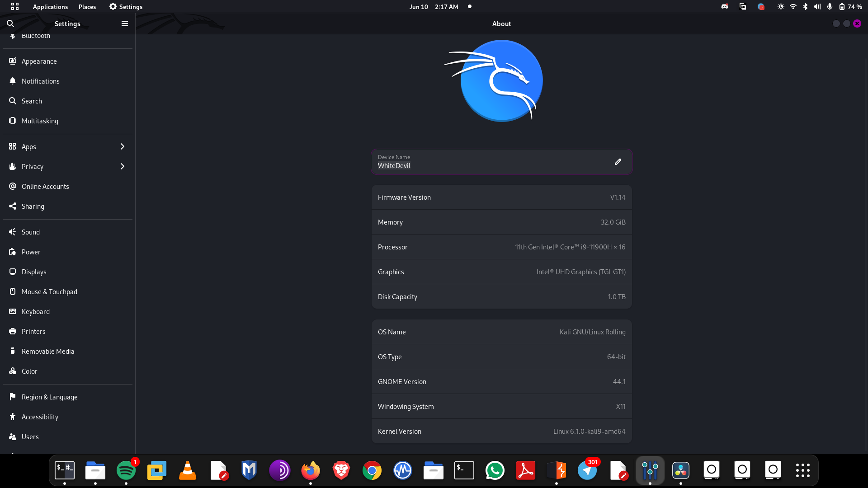868x488 pixels.
Task: Open the Places menu
Action: pos(87,7)
